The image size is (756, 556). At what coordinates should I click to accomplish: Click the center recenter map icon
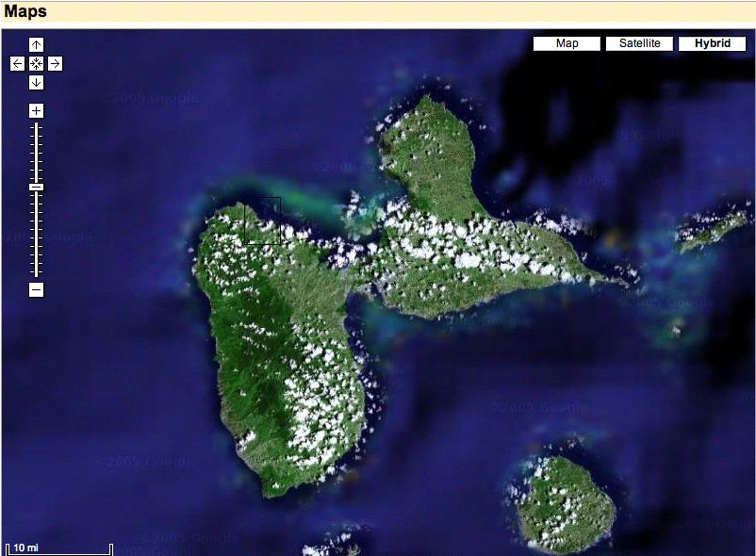[x=36, y=63]
